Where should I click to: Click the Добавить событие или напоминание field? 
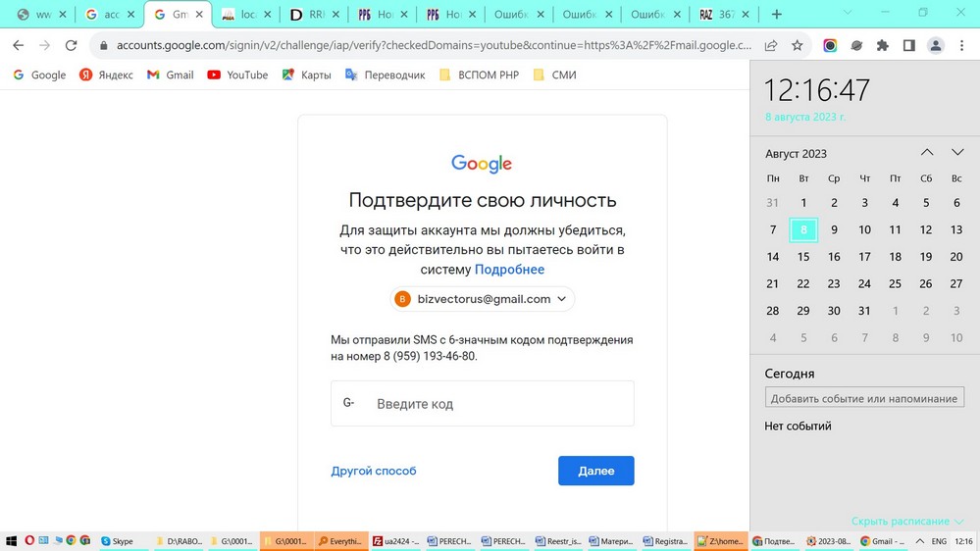[864, 398]
